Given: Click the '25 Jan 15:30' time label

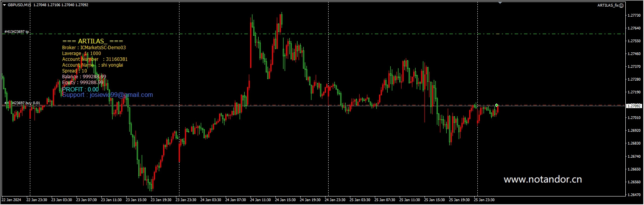Looking at the screenshot, I should [434, 200].
